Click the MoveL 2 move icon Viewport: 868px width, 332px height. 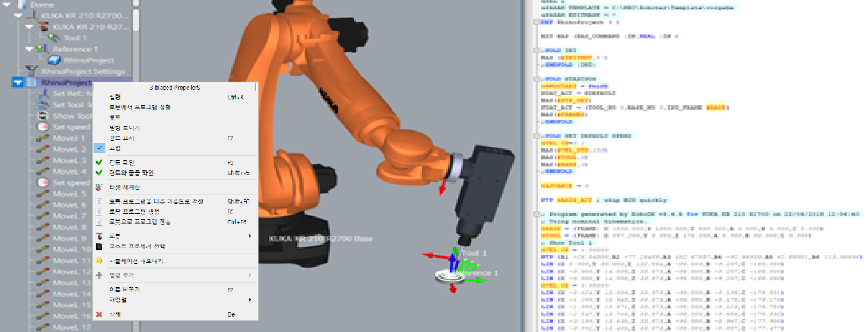tap(43, 149)
